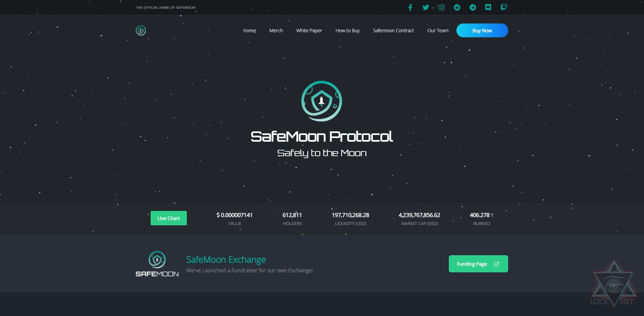Click the $0.000007141 value figure
644x316 pixels.
pos(234,215)
